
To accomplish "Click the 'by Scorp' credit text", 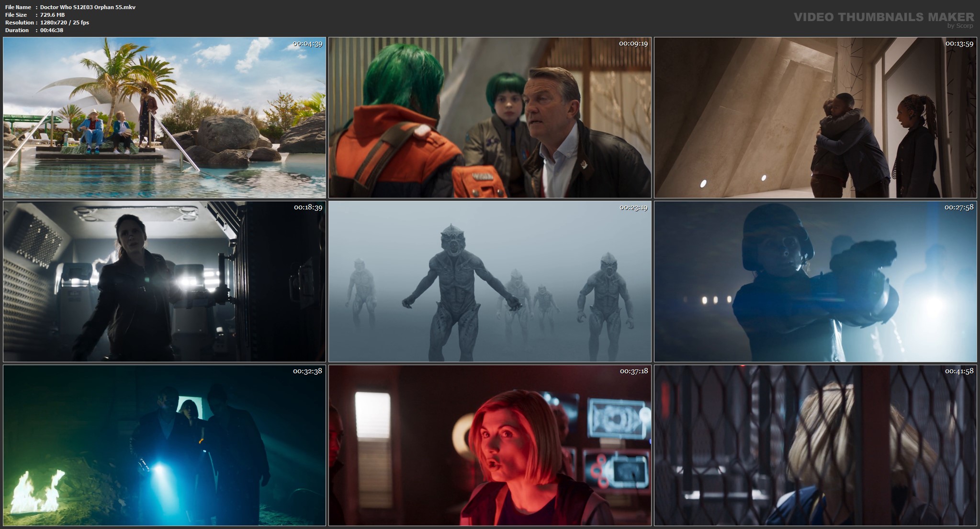I will pyautogui.click(x=960, y=26).
